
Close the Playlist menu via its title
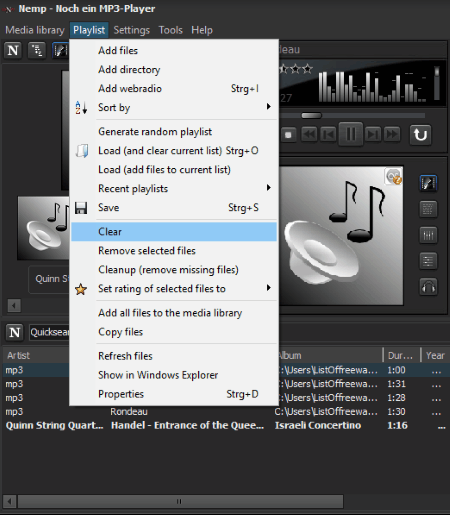pos(89,30)
